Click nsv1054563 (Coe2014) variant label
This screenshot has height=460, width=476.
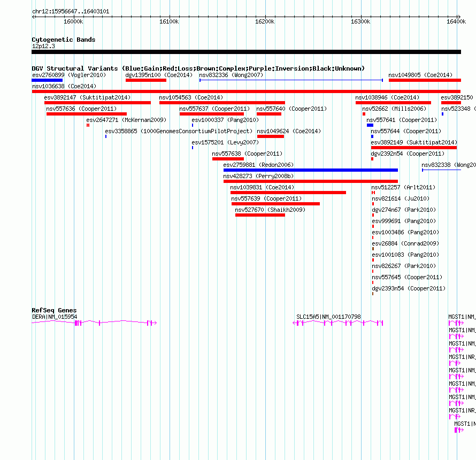(x=191, y=97)
